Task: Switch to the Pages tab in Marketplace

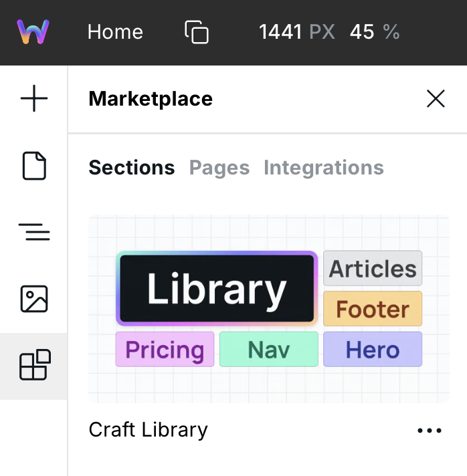Action: pyautogui.click(x=219, y=168)
